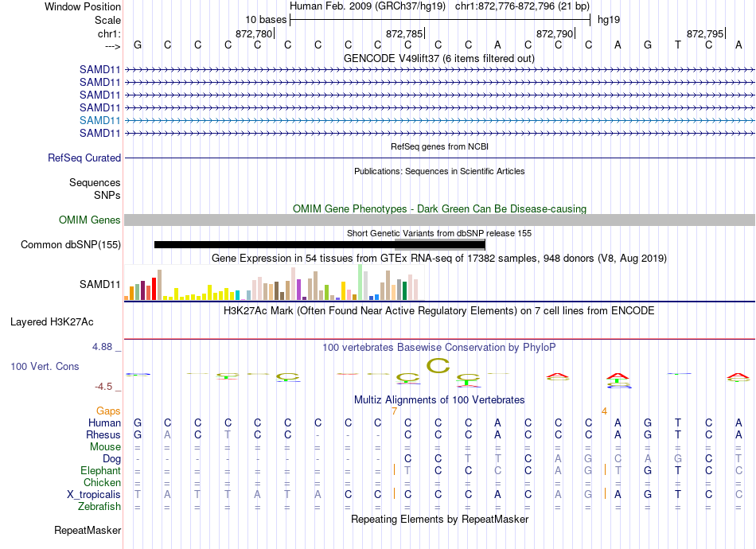Viewport: 756px width, 549px height.
Task: Click the purple bar in GTEx chart
Action: tap(298, 290)
